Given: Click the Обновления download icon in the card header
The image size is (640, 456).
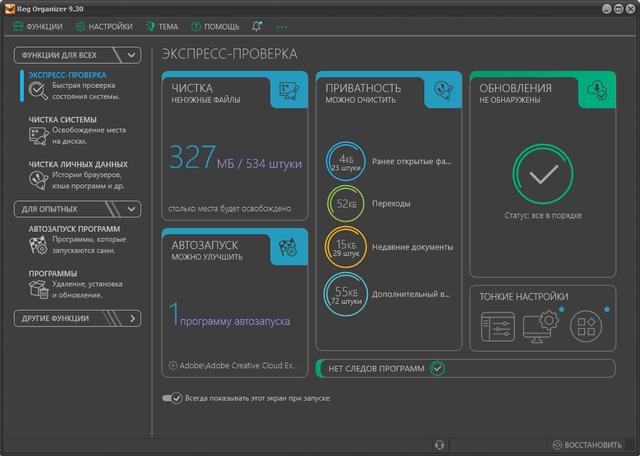Looking at the screenshot, I should (597, 90).
